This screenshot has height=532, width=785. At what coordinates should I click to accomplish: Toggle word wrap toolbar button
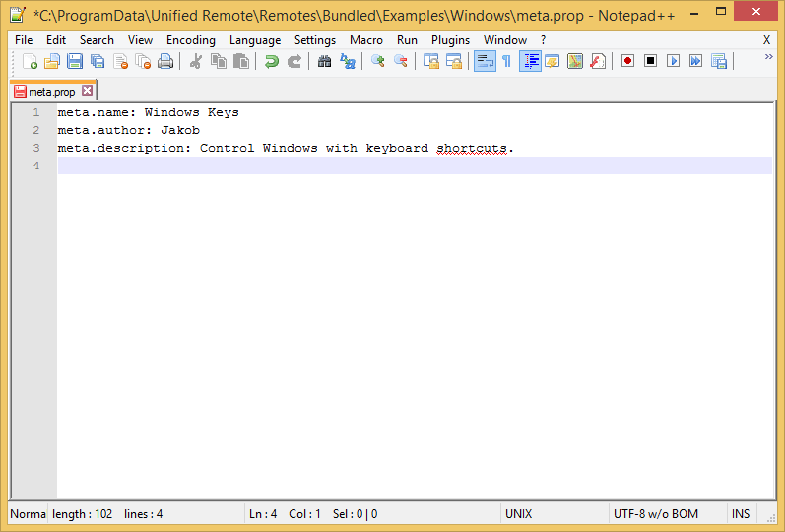(x=485, y=62)
